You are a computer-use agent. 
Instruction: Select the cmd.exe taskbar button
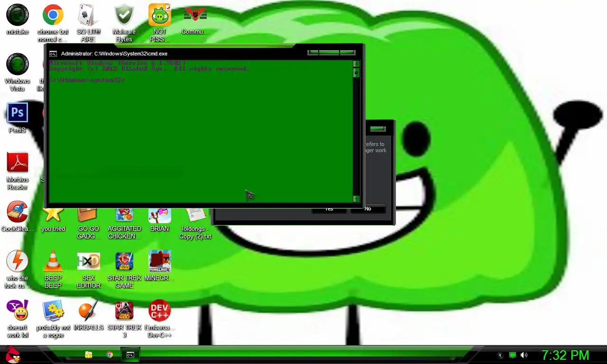click(x=130, y=355)
